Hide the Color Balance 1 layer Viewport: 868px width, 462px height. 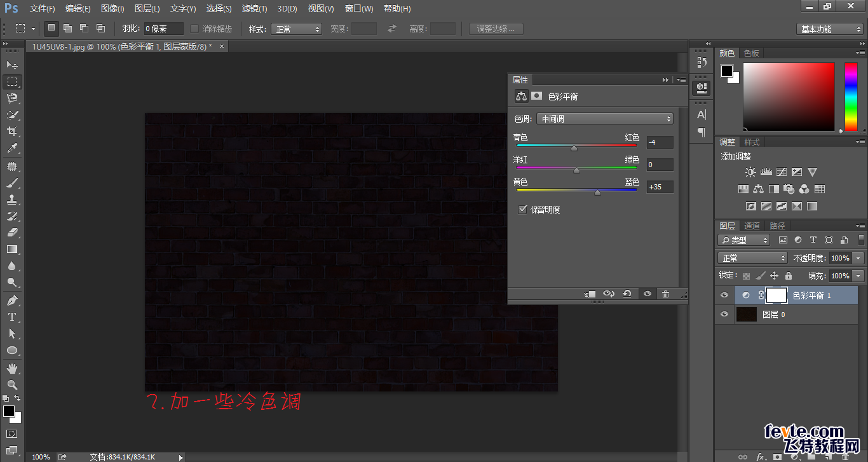point(724,296)
